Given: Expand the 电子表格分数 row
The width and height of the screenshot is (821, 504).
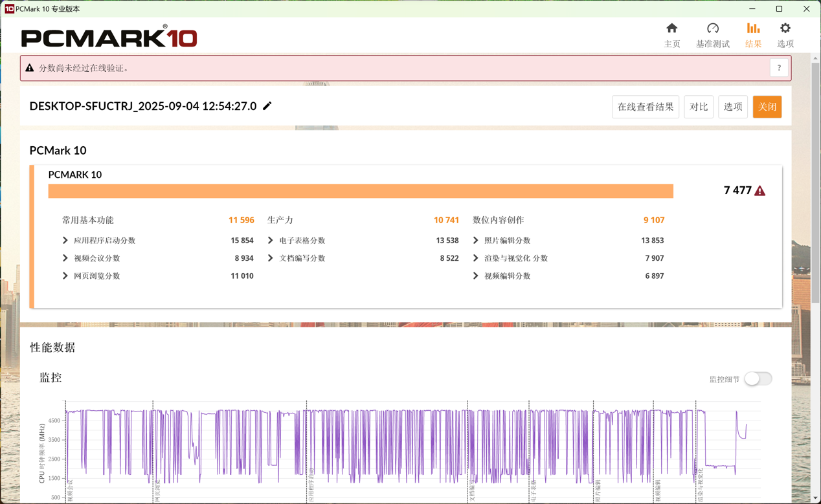Looking at the screenshot, I should pyautogui.click(x=271, y=241).
